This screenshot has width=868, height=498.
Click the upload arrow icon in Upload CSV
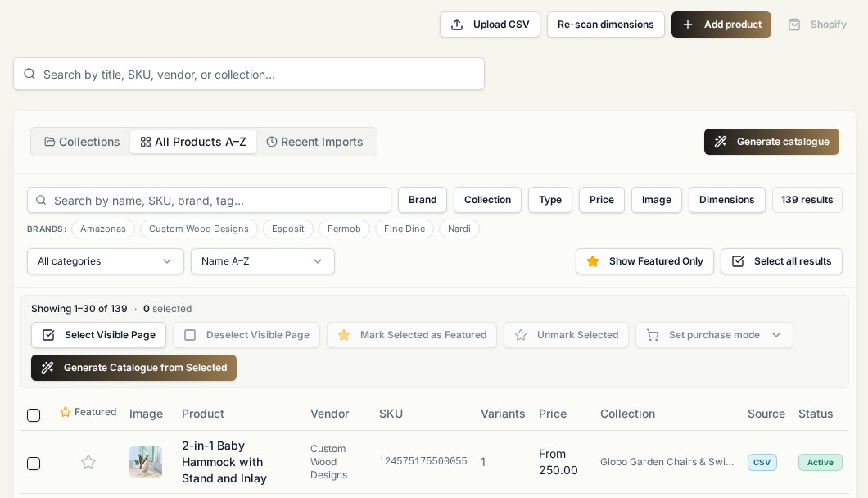click(x=457, y=25)
